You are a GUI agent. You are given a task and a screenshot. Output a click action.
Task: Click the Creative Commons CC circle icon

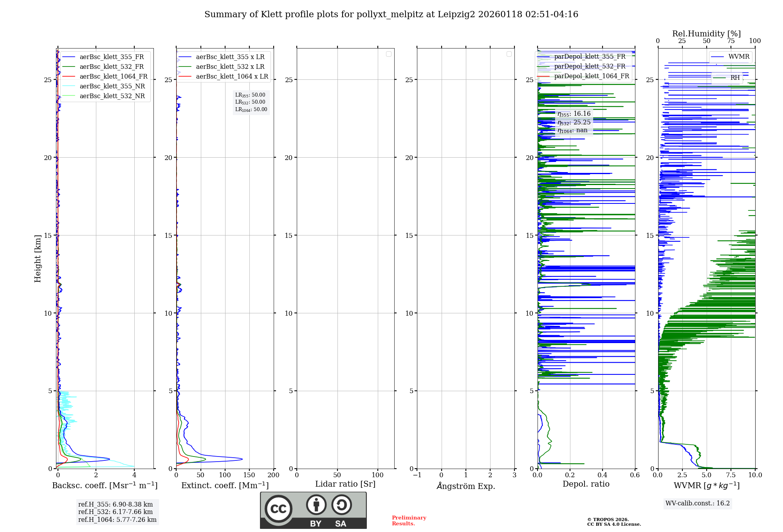tap(278, 509)
